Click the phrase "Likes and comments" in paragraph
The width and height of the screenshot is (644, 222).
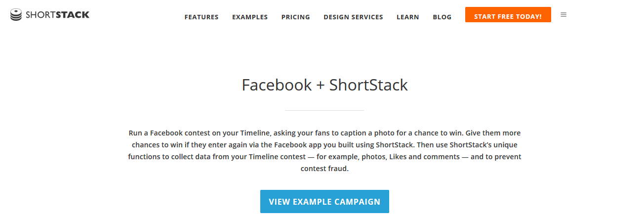(x=425, y=157)
